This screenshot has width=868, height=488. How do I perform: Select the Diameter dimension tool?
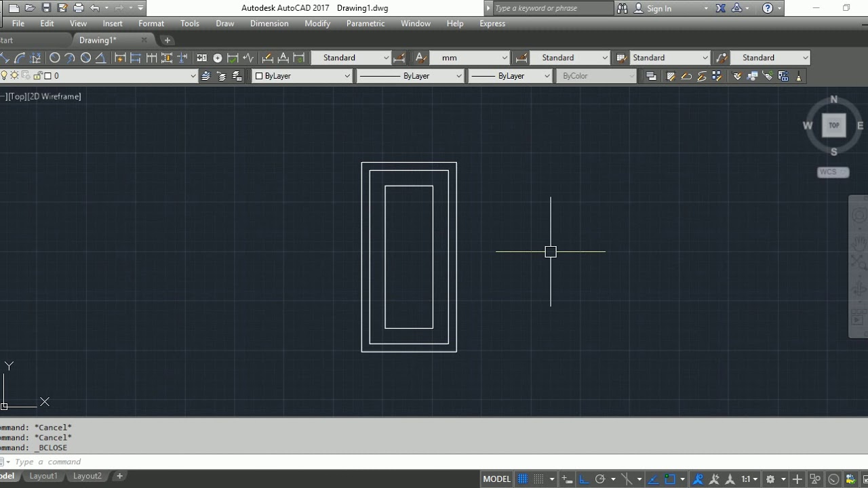coord(85,58)
